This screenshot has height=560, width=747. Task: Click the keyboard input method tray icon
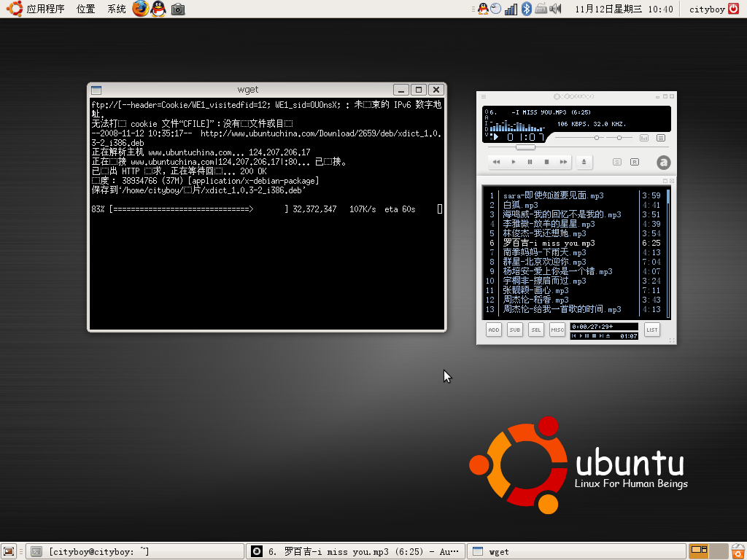pos(541,9)
